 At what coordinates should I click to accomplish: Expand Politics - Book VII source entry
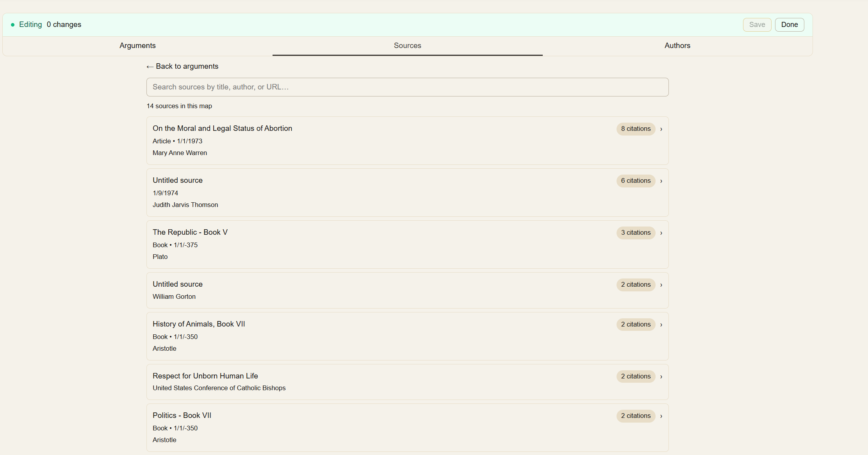click(661, 416)
